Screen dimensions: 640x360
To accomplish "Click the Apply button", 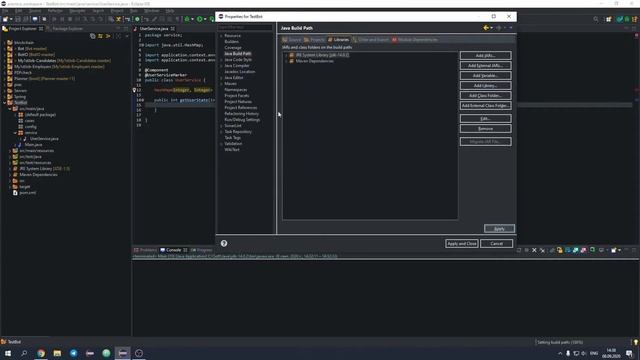I will (x=499, y=229).
